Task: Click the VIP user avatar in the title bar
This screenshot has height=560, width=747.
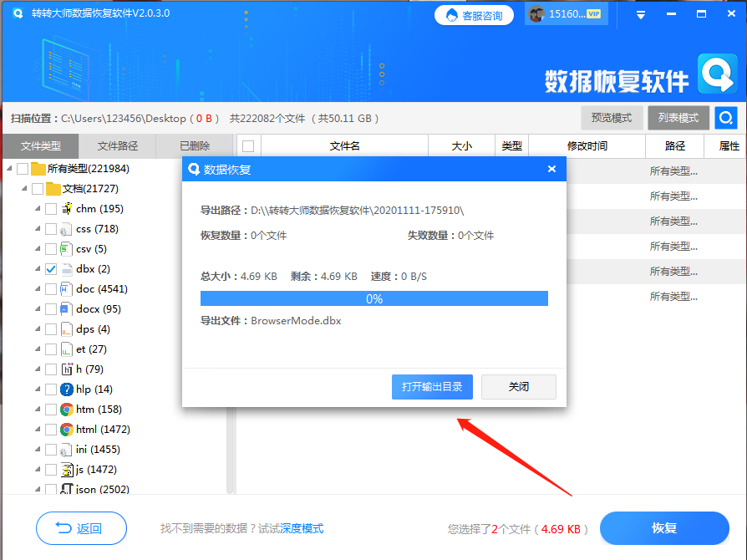Action: 535,13
